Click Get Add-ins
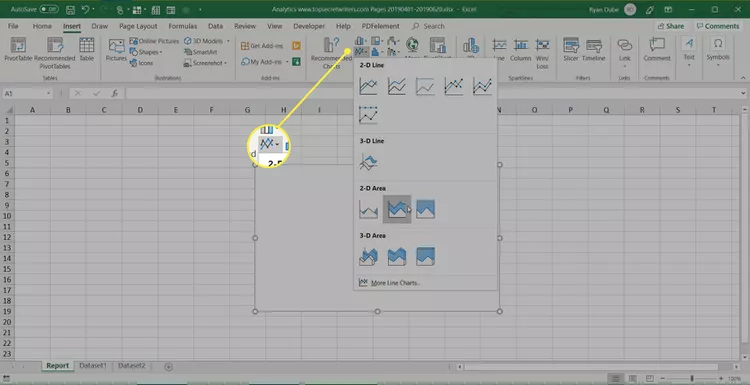The image size is (750, 385). 262,46
